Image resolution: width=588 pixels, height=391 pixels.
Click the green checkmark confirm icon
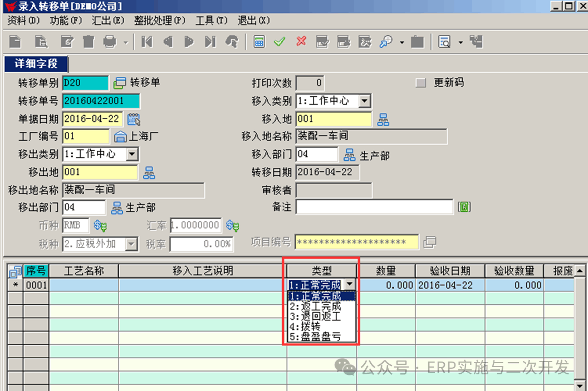coord(280,42)
